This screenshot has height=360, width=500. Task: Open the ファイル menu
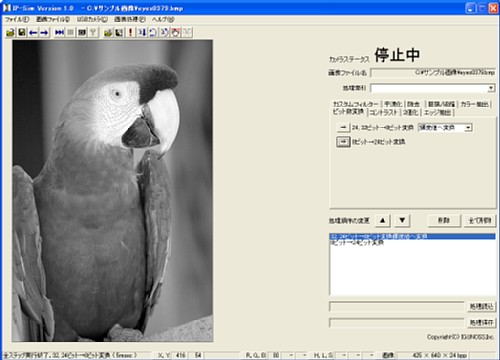(17, 19)
